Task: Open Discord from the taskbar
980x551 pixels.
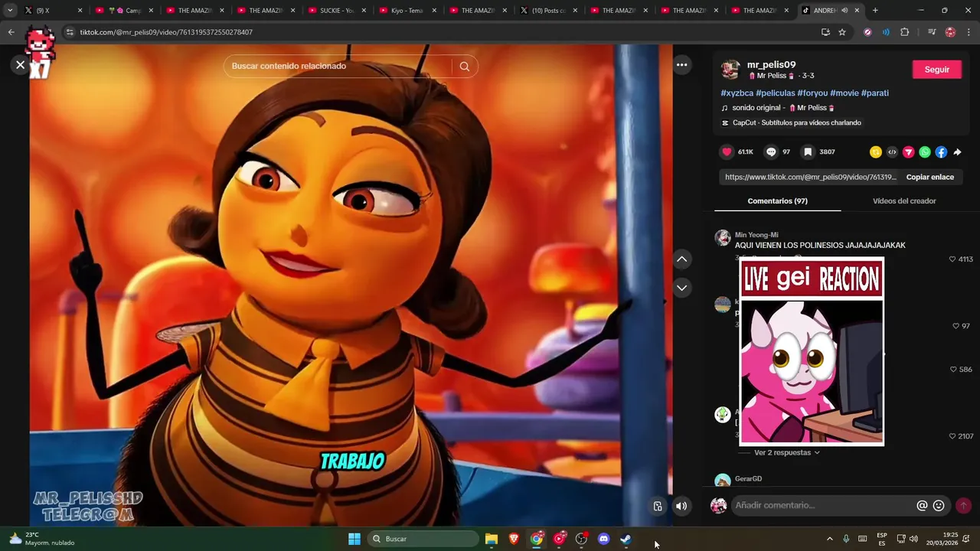Action: point(603,539)
